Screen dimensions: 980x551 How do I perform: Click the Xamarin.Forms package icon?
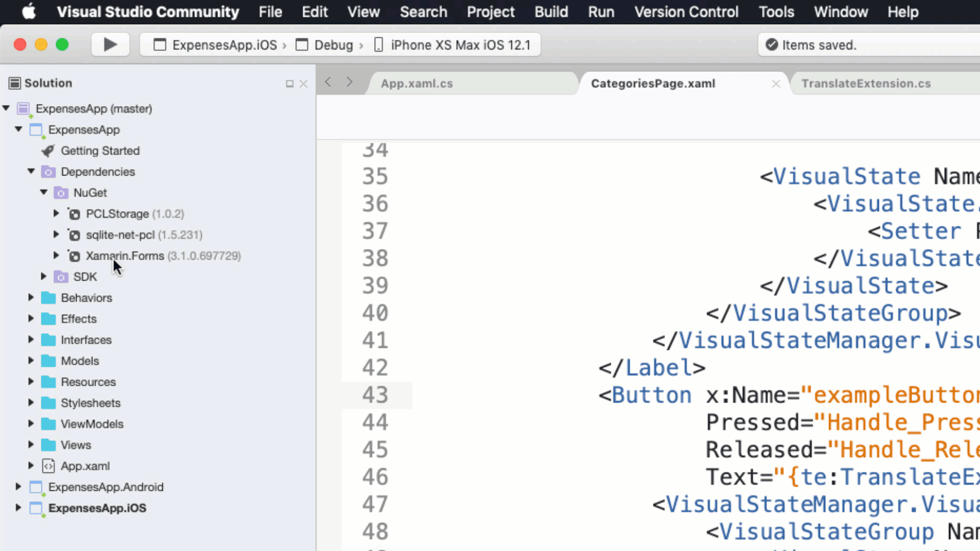(74, 256)
